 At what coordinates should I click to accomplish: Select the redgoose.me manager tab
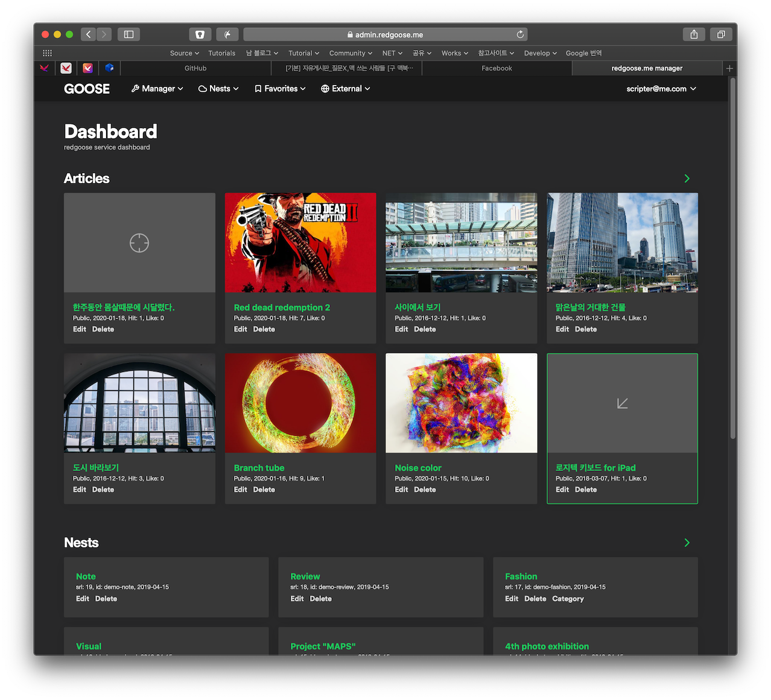click(x=647, y=68)
